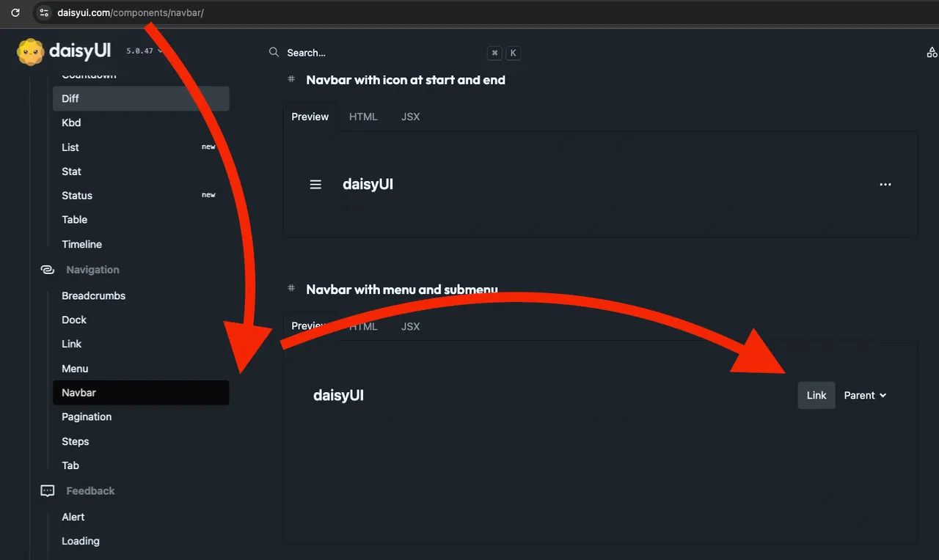The image size is (939, 560).
Task: Click the daisyUI wordmark in header
Action: click(80, 51)
